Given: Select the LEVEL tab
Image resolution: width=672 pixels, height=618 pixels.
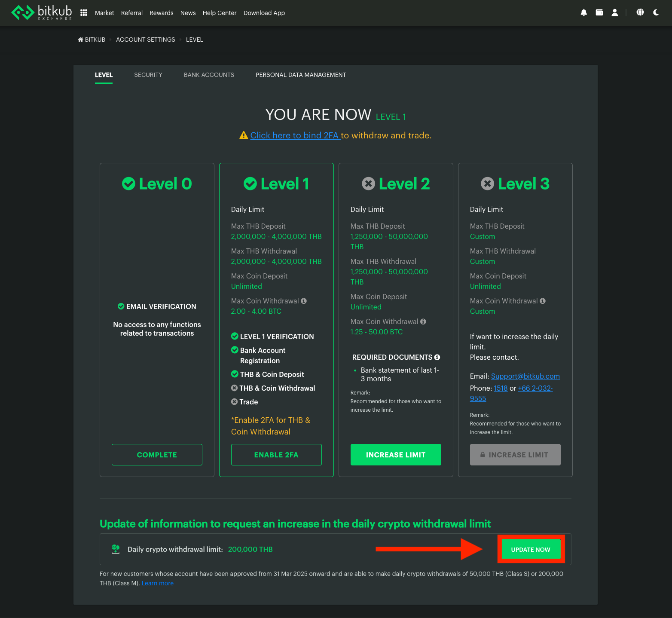Looking at the screenshot, I should (104, 75).
